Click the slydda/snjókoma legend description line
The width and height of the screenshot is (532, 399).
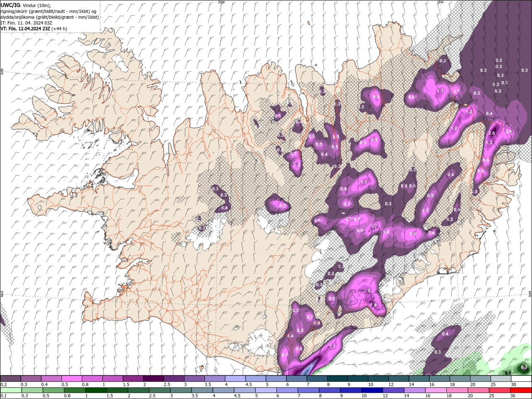[x=50, y=17]
